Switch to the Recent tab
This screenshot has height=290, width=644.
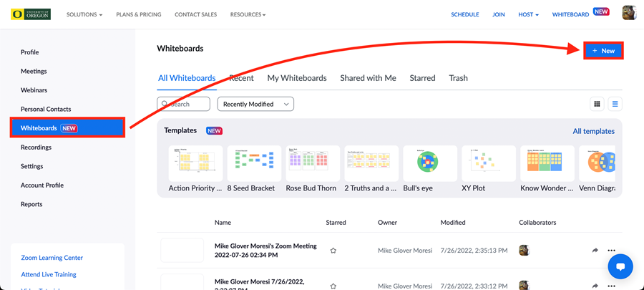click(x=241, y=78)
